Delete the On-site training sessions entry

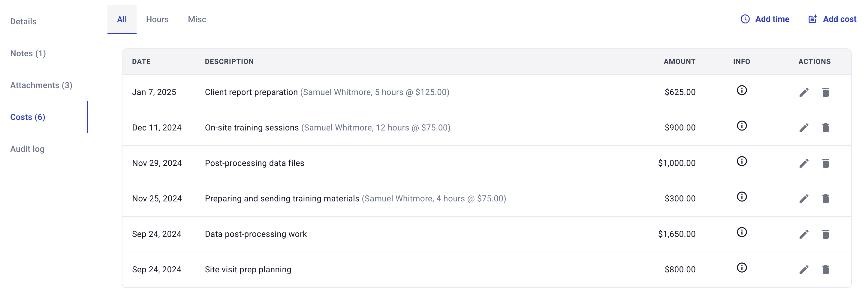click(x=825, y=127)
